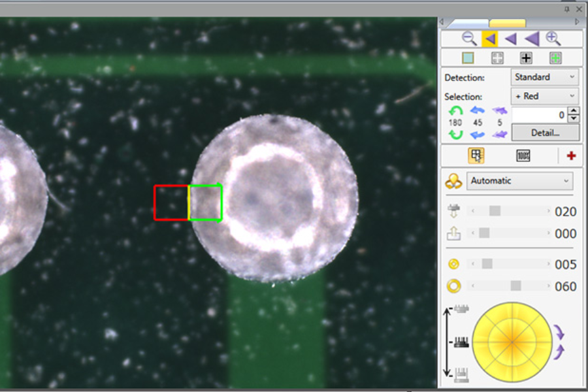Click the black plus crosshair grid icon
This screenshot has height=392, width=588.
tap(526, 58)
